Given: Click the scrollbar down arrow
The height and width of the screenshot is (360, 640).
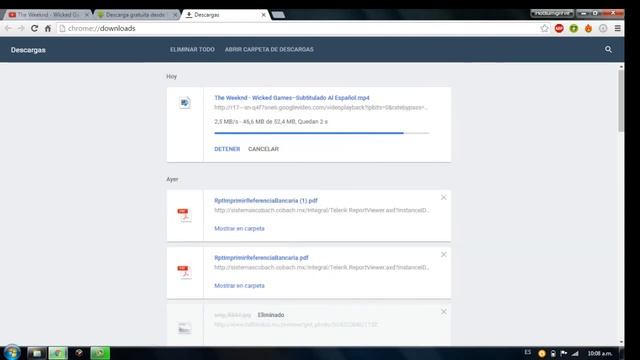Looking at the screenshot, I should 621,342.
